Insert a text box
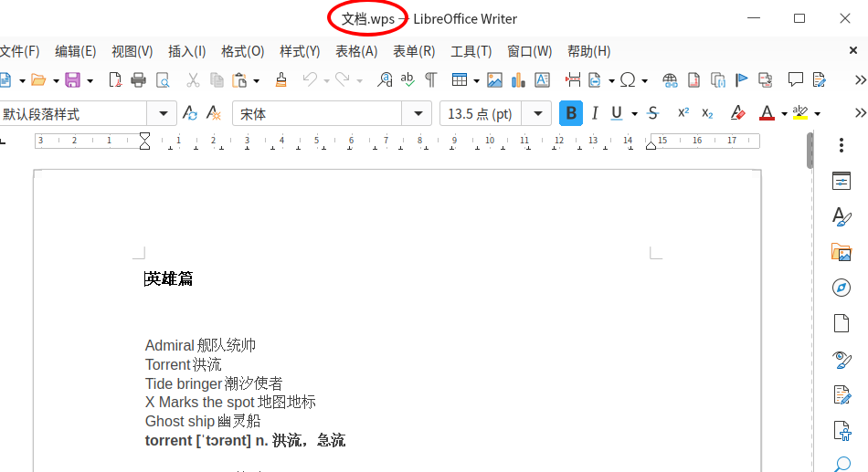This screenshot has height=472, width=868. (x=542, y=80)
